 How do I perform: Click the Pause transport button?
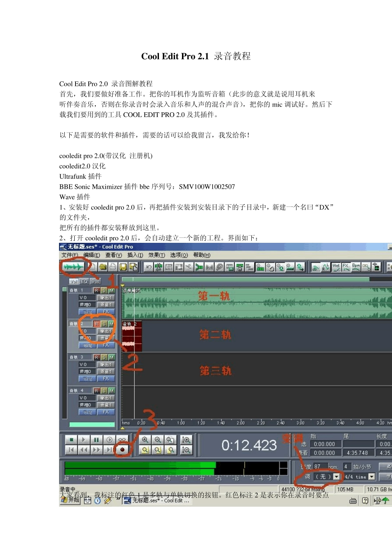pos(96,440)
